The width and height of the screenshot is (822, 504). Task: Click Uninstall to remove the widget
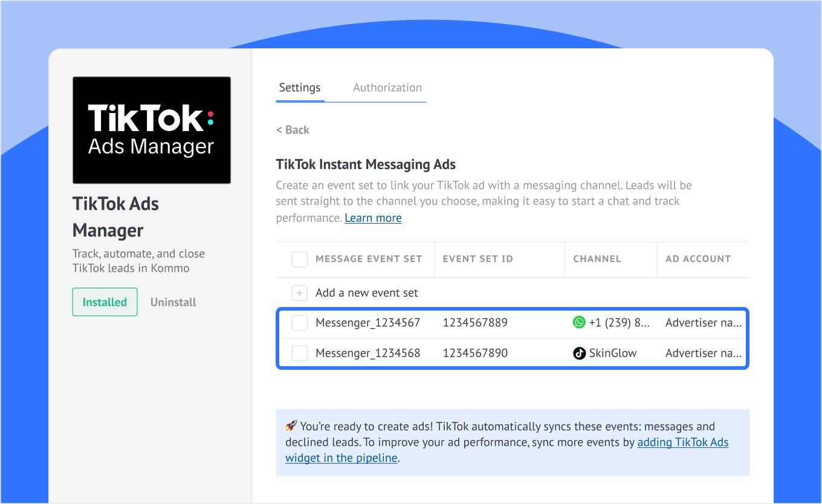click(173, 302)
